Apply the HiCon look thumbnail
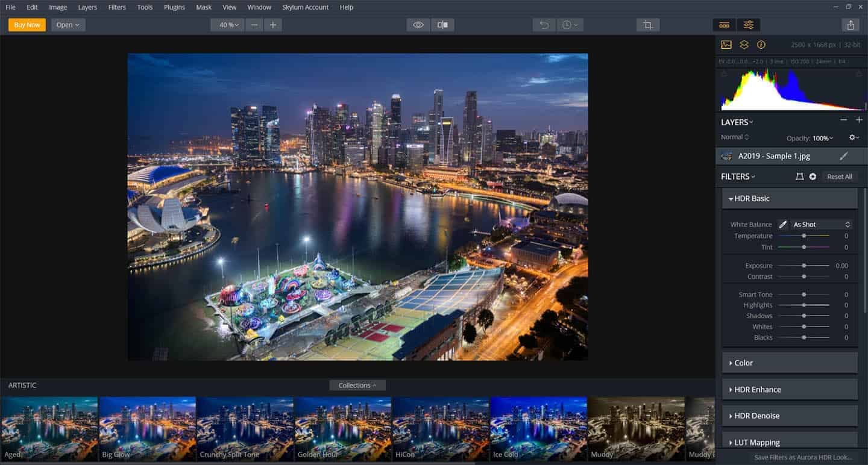Screen dimensions: 868x465 440,429
